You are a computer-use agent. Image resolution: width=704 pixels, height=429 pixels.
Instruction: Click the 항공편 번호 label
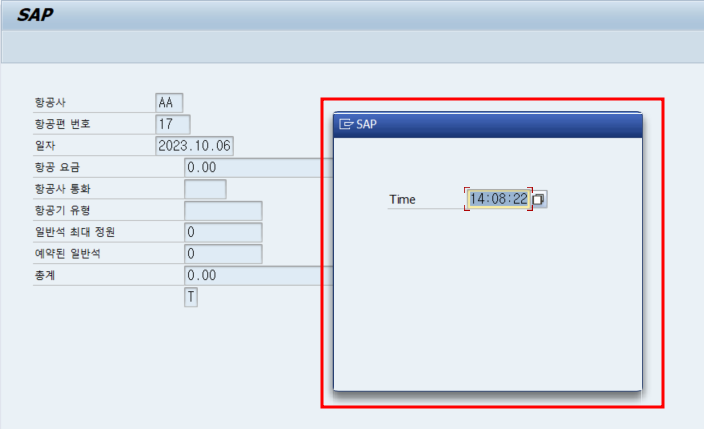coord(62,124)
